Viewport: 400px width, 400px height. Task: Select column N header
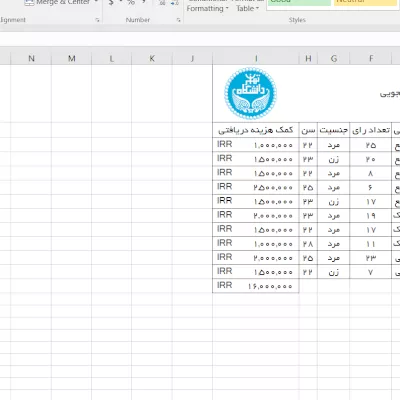31,59
